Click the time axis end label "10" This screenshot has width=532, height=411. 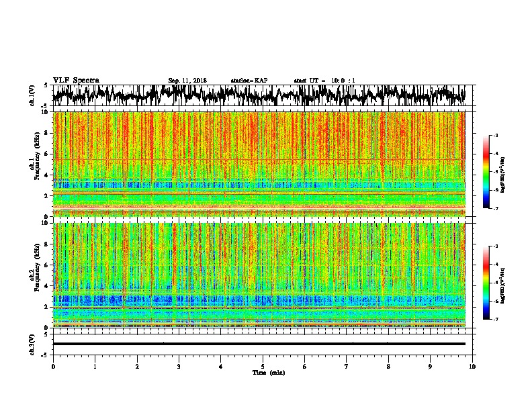coord(472,367)
